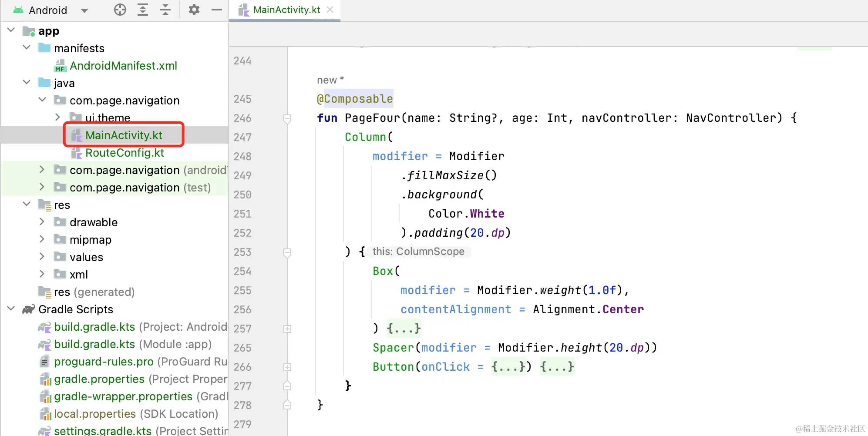The width and height of the screenshot is (868, 436).
Task: Click the fold end marker at line 277
Action: pyautogui.click(x=287, y=386)
